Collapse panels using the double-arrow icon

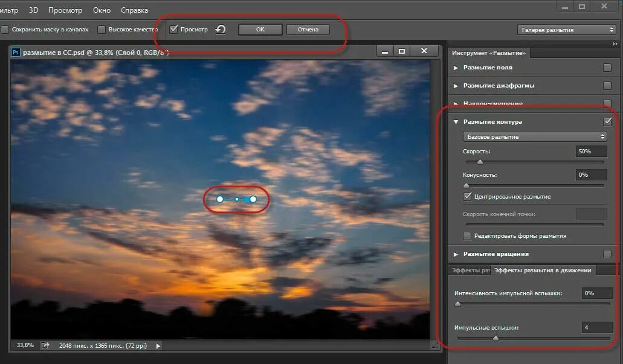click(x=615, y=43)
